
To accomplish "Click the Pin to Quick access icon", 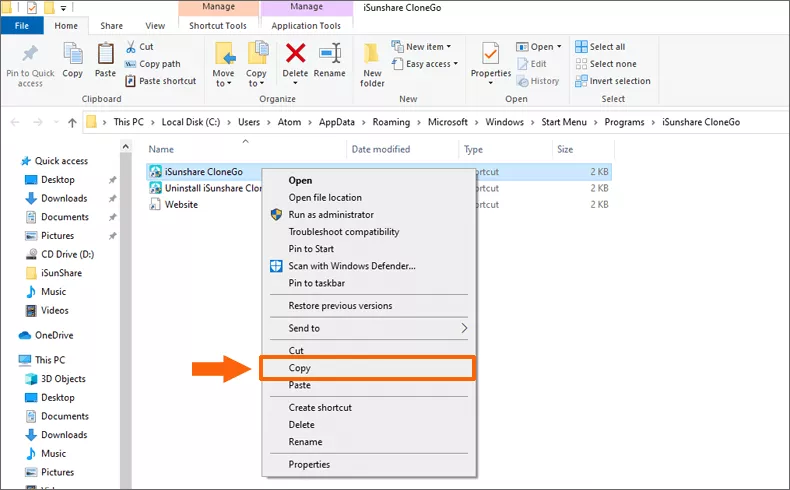I will (x=30, y=56).
